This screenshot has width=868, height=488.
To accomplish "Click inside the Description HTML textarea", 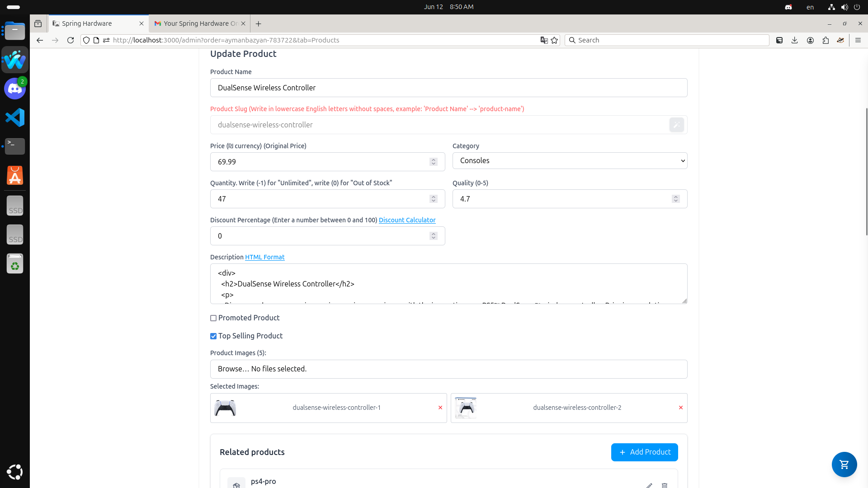I will [448, 284].
